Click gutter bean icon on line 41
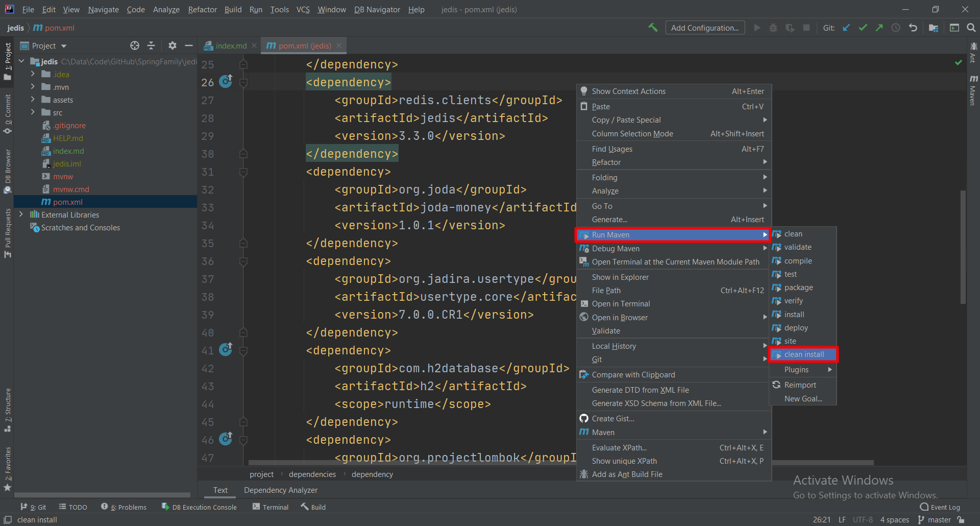 [226, 349]
